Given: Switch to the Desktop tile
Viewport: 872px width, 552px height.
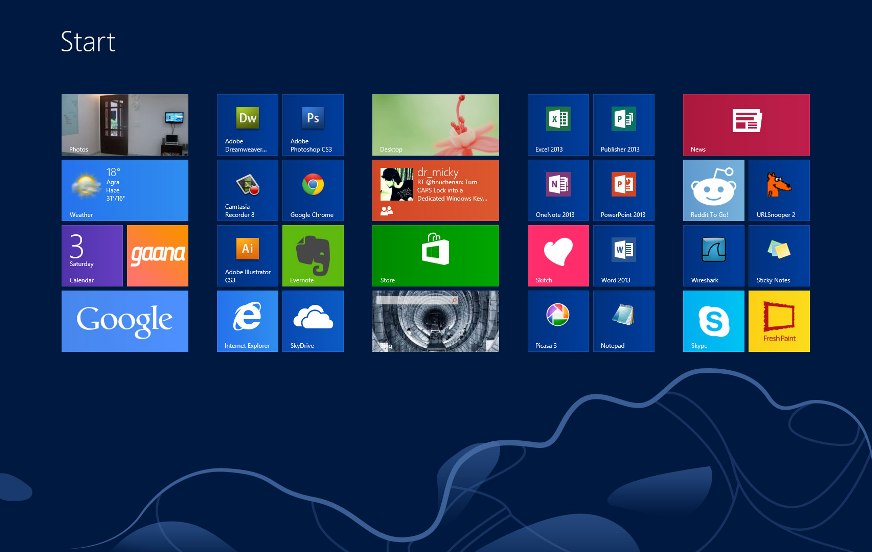Looking at the screenshot, I should click(435, 125).
